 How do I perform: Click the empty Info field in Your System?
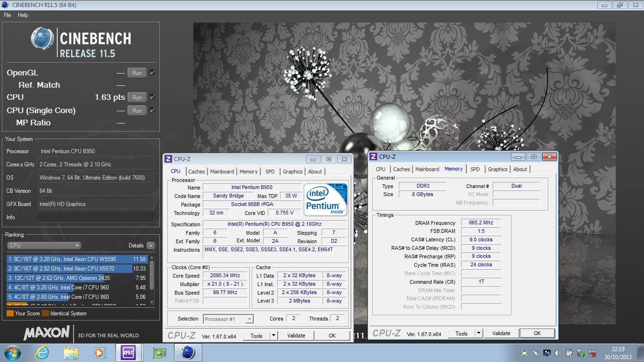[x=96, y=217]
